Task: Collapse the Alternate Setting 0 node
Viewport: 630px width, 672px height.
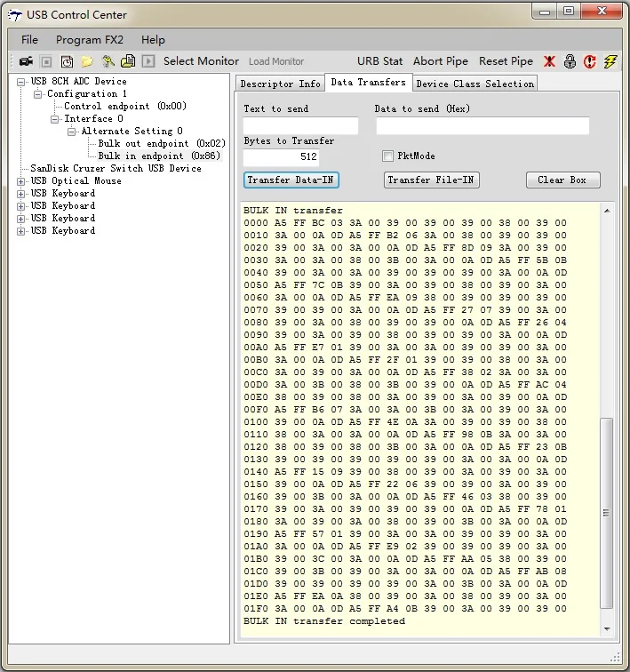Action: click(73, 132)
